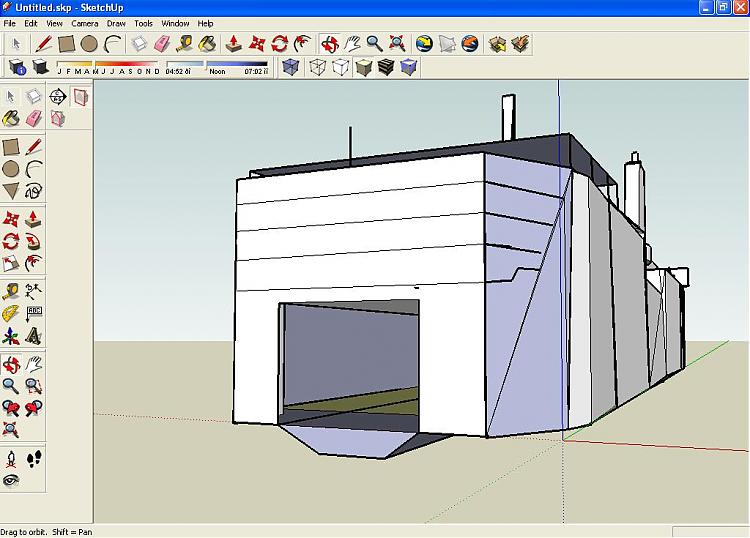Toggle shadows display button

click(40, 68)
